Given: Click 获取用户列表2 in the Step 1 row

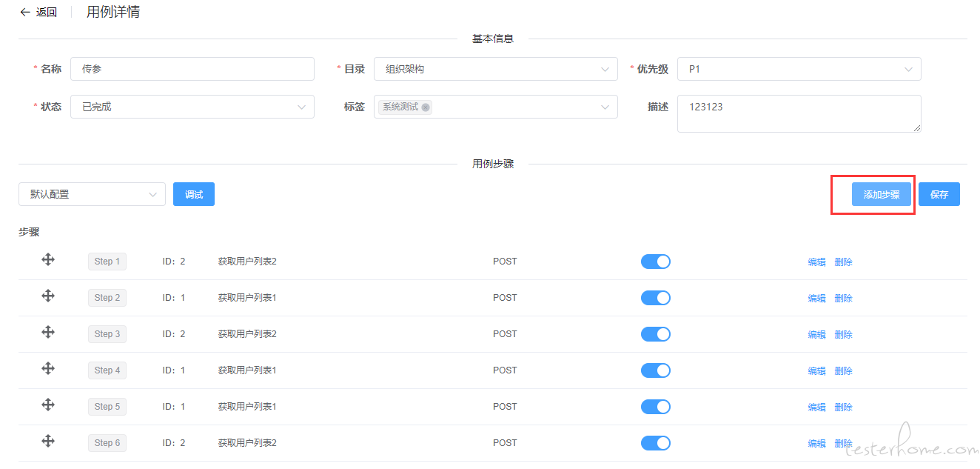Looking at the screenshot, I should pos(247,262).
